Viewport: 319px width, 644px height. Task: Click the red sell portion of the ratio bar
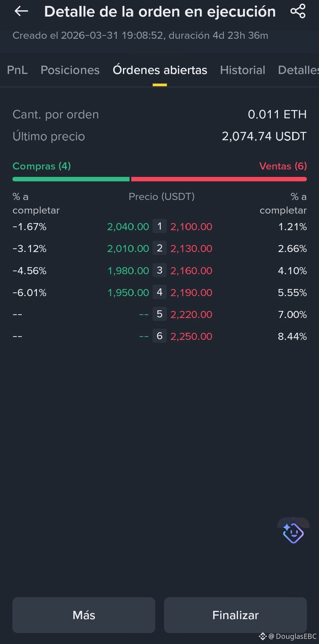click(x=219, y=179)
